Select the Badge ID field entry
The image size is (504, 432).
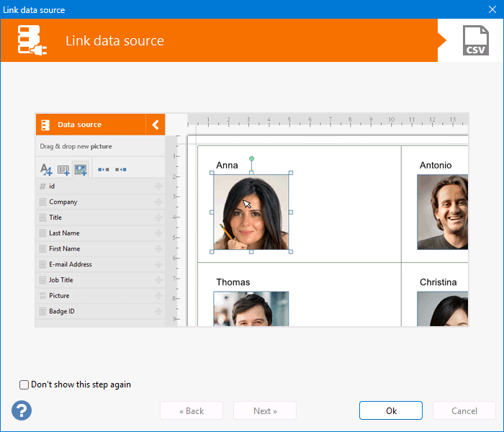coord(62,311)
